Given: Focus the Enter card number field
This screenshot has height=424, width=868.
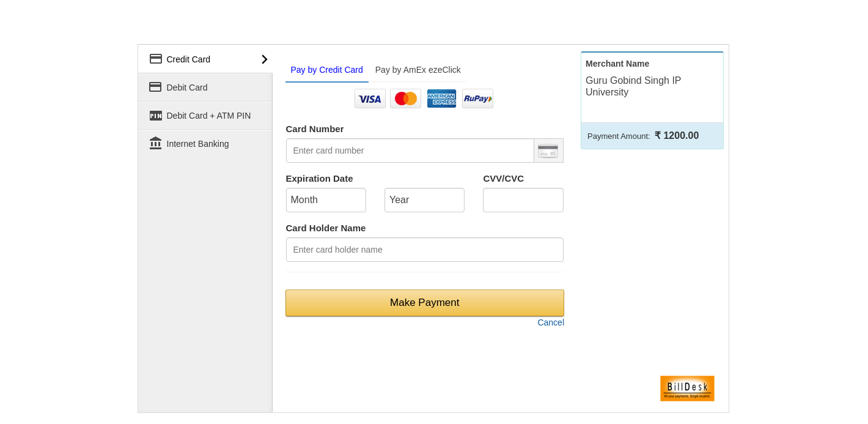Looking at the screenshot, I should point(410,151).
